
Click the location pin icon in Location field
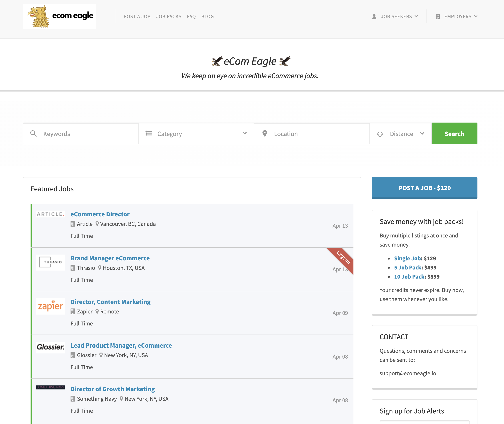[265, 133]
